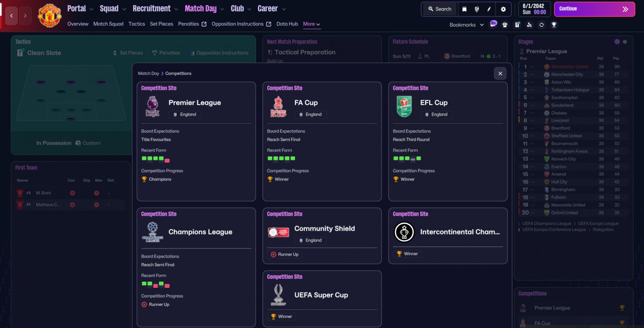Open the Competition Site link on the UEFA Super Cup card

285,277
